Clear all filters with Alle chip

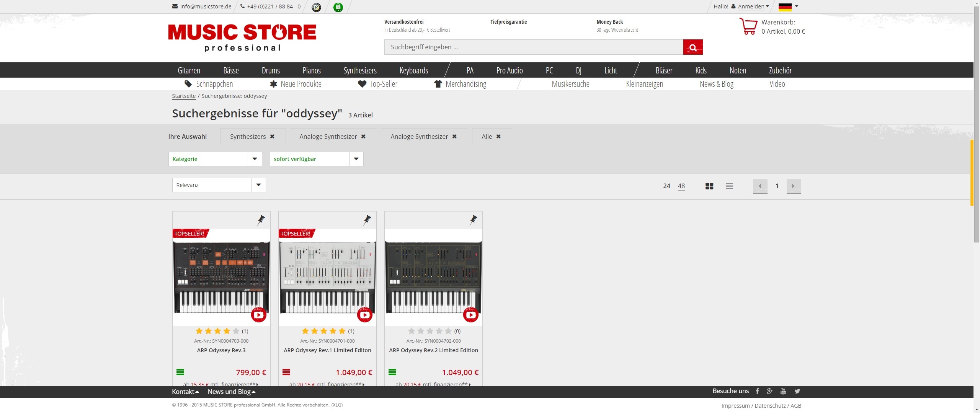click(x=492, y=137)
